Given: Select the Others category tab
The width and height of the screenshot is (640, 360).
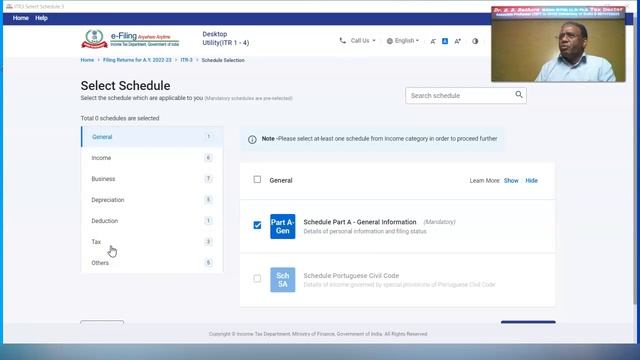Looking at the screenshot, I should pyautogui.click(x=152, y=263).
